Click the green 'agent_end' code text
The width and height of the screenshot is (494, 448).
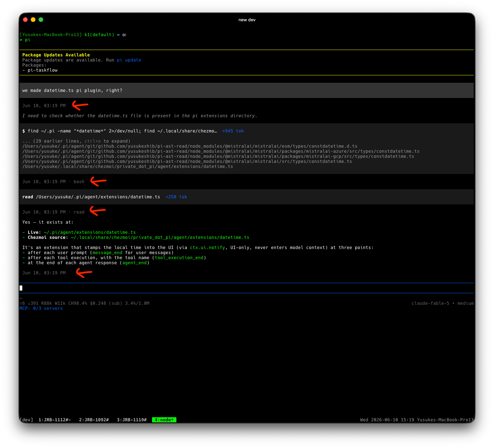(x=134, y=263)
